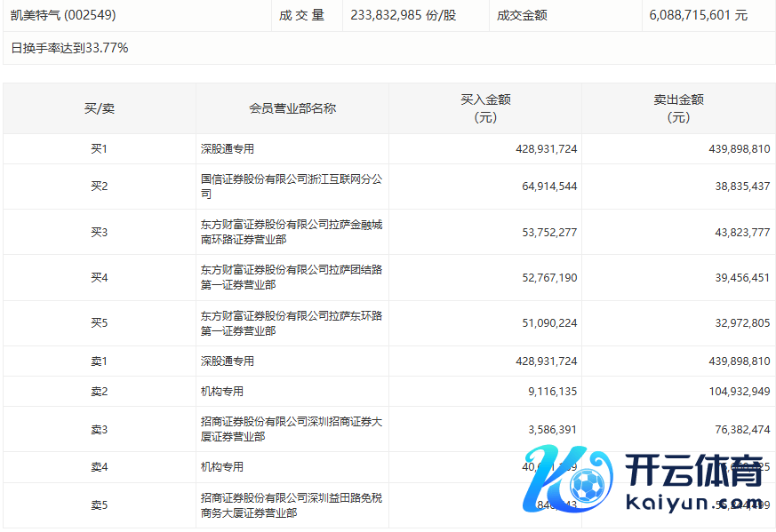
Task: Click the stock name 凯美特气 (002549)
Action: coord(63,15)
